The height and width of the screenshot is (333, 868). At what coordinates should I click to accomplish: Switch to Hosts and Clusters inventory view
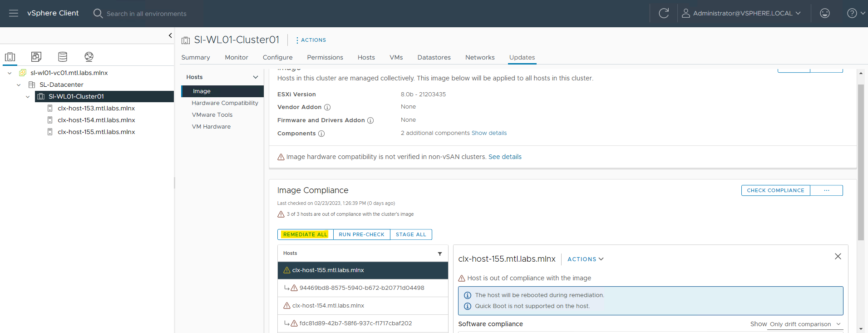click(10, 57)
